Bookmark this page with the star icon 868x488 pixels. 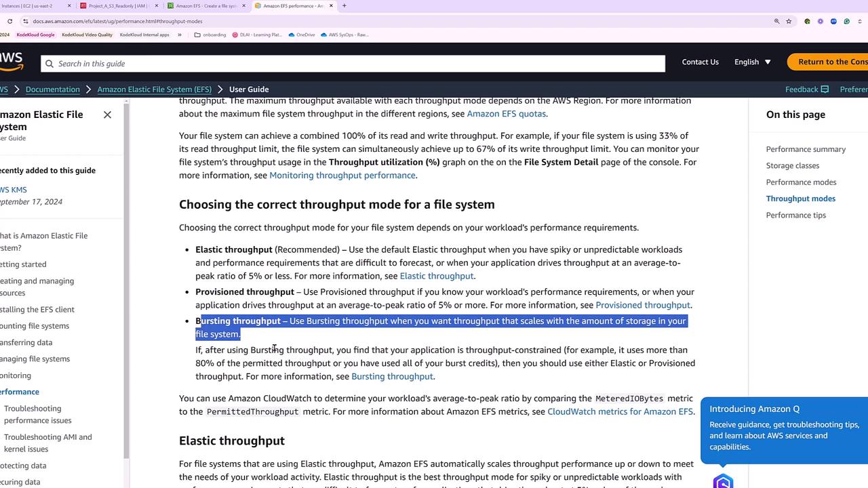789,21
